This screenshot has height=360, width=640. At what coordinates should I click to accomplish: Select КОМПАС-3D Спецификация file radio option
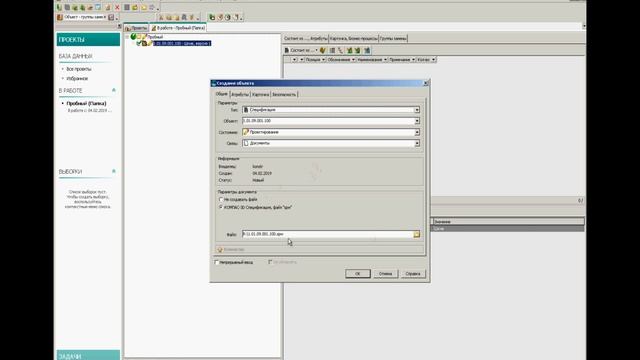click(221, 207)
